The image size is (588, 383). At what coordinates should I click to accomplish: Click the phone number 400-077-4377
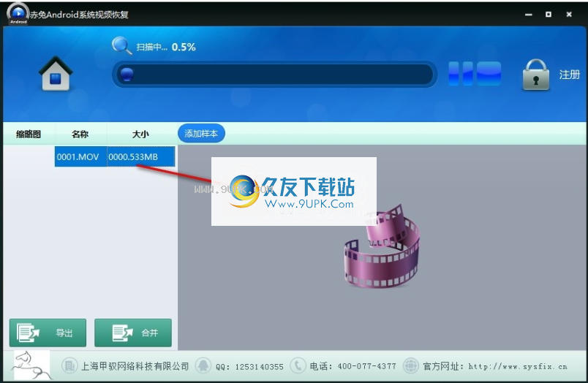[366, 366]
